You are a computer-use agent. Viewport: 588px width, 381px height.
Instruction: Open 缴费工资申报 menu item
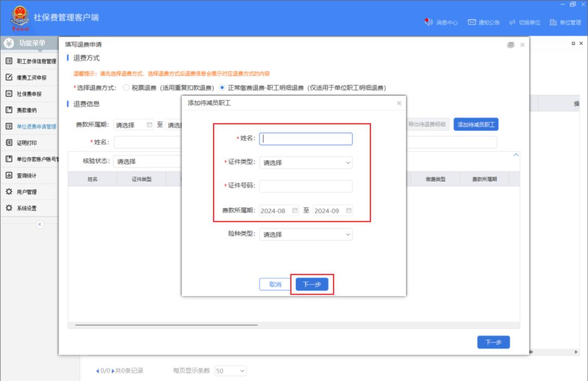(32, 77)
